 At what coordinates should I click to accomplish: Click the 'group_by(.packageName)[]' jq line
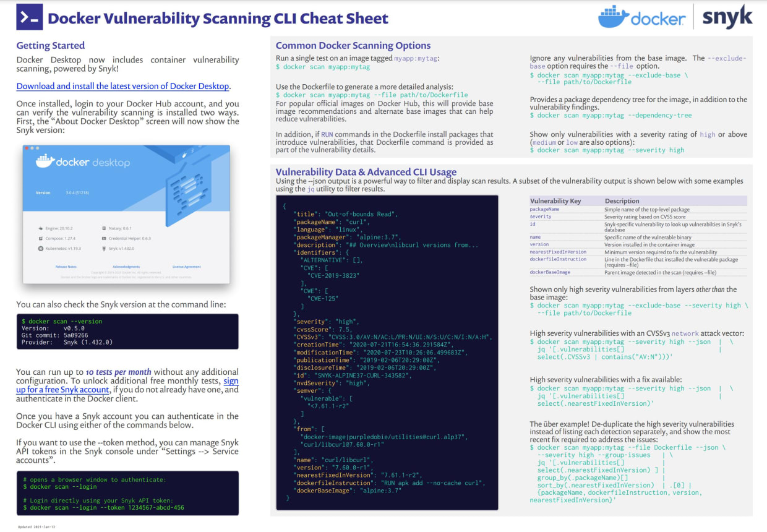pos(583,478)
